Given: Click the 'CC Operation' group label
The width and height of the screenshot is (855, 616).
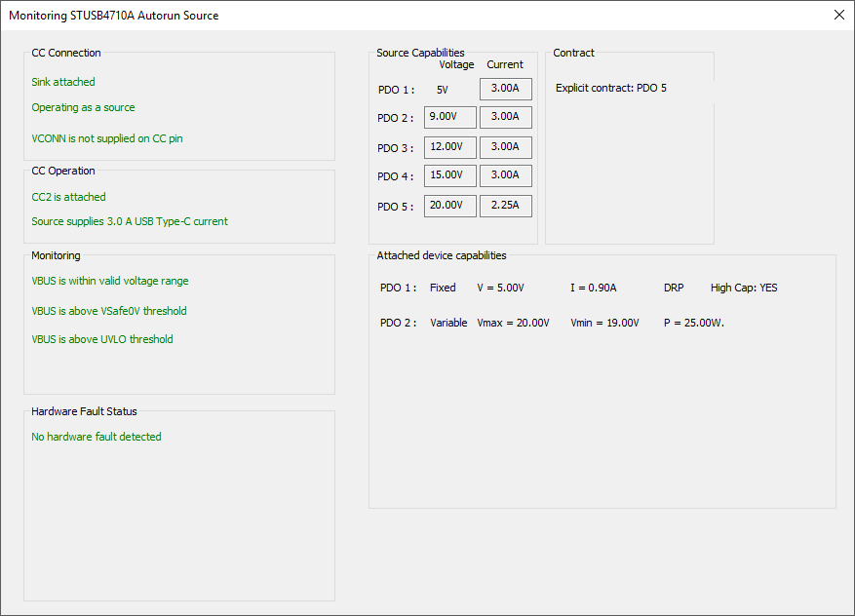Looking at the screenshot, I should [x=63, y=171].
